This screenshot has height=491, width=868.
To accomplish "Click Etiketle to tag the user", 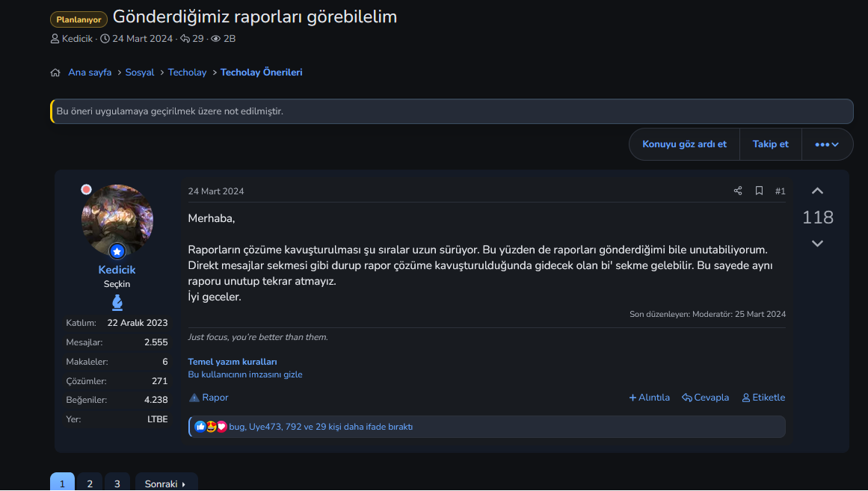I will 763,398.
